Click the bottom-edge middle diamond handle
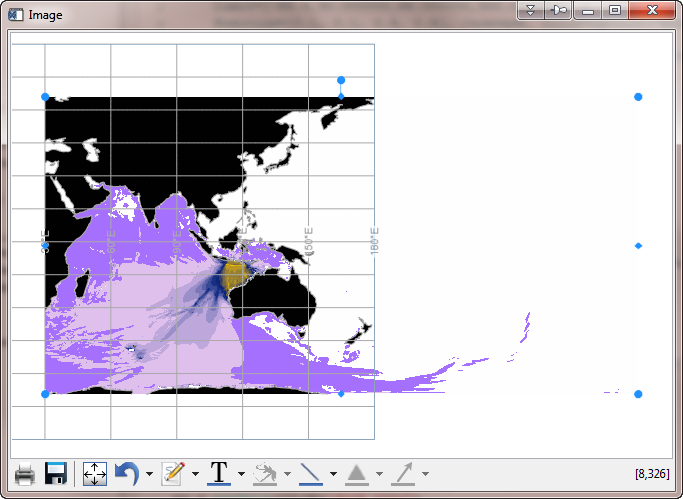Viewport: 683px width, 499px height. (x=341, y=394)
